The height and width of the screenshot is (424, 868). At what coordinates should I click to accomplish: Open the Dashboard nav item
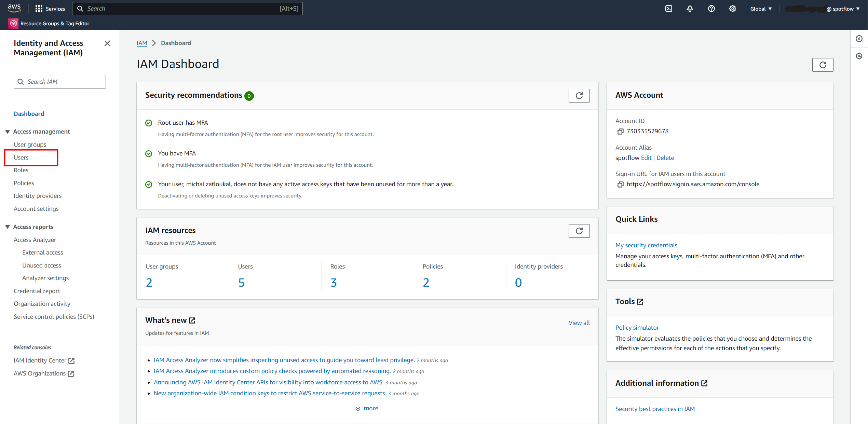pyautogui.click(x=29, y=114)
